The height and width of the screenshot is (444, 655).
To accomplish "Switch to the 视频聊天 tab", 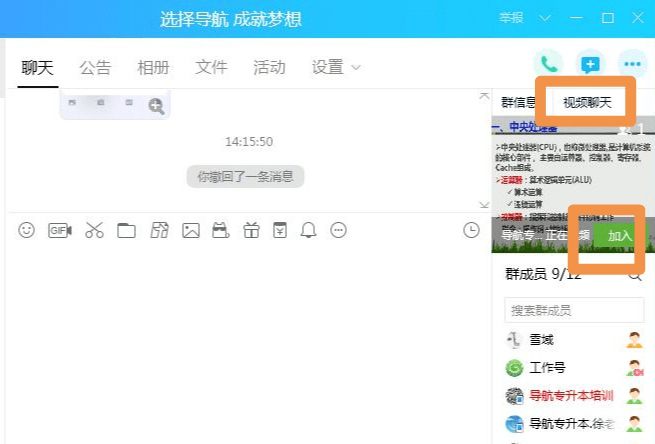I will [586, 102].
